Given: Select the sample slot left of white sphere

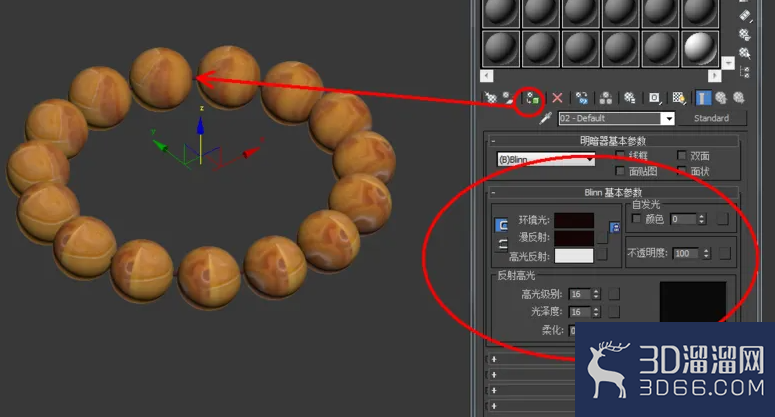Looking at the screenshot, I should [660, 48].
